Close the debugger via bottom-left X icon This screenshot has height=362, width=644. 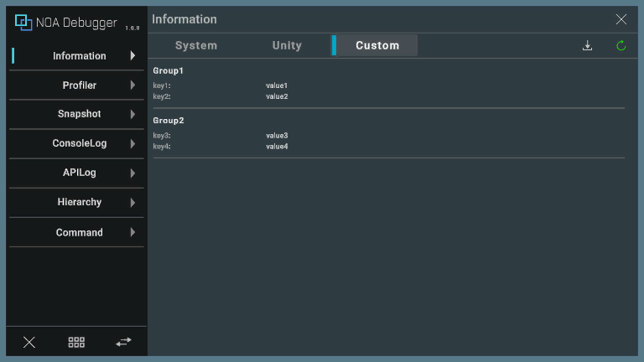point(29,342)
